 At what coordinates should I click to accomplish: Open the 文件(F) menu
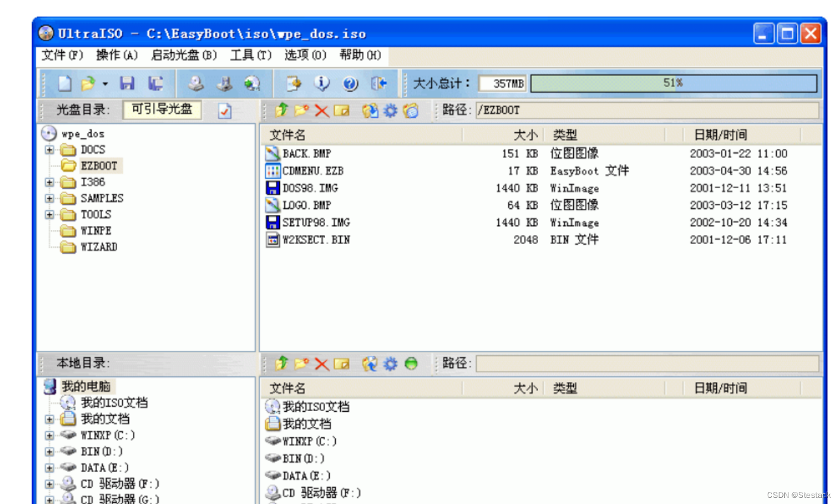(62, 55)
